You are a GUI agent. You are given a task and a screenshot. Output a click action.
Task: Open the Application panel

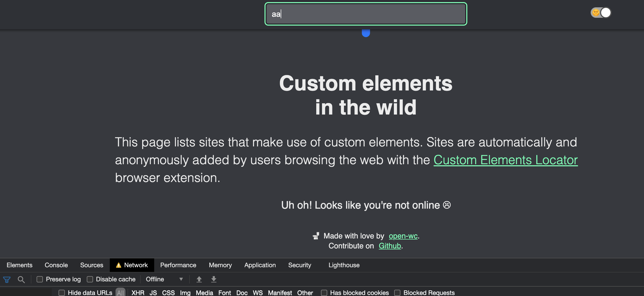(260, 265)
